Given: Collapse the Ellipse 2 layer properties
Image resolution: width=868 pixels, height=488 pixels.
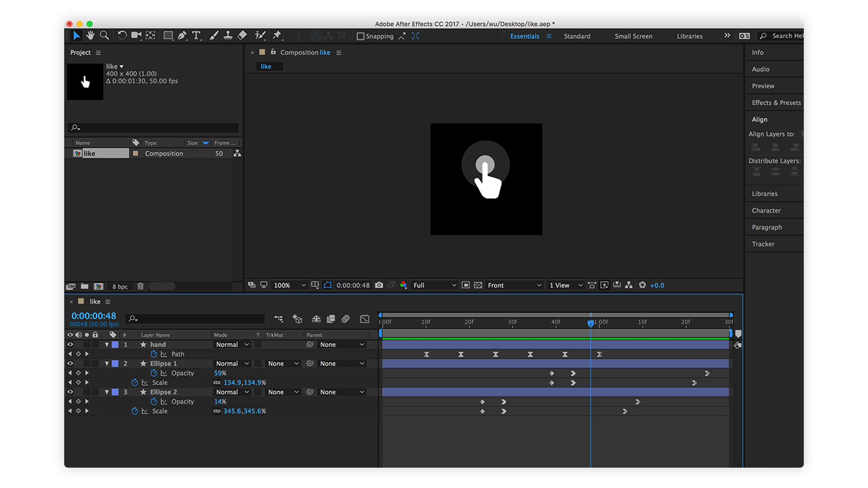Looking at the screenshot, I should 107,392.
